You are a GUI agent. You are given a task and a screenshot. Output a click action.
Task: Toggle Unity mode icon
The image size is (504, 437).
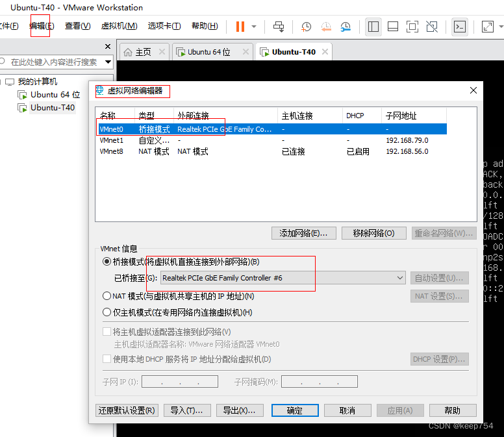coord(432,27)
